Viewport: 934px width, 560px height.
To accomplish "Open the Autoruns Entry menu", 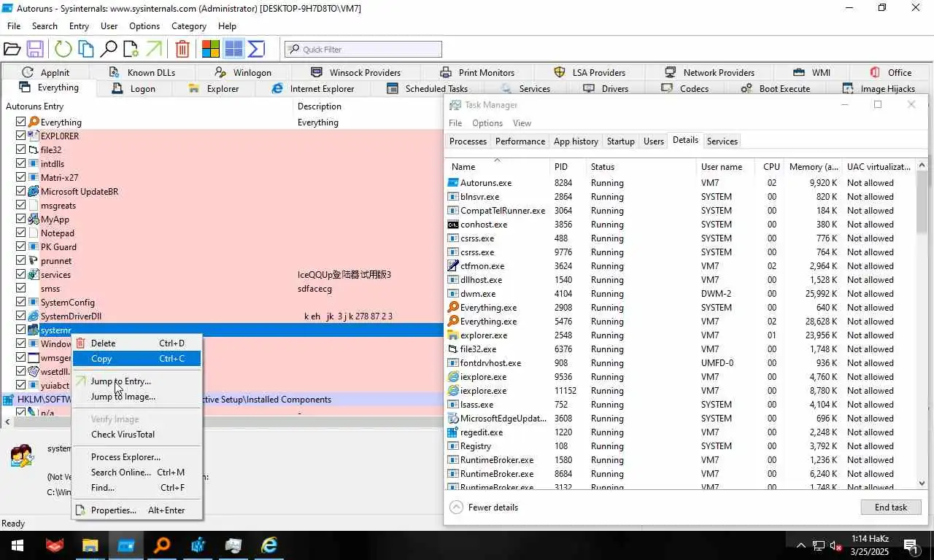I will pyautogui.click(x=79, y=26).
